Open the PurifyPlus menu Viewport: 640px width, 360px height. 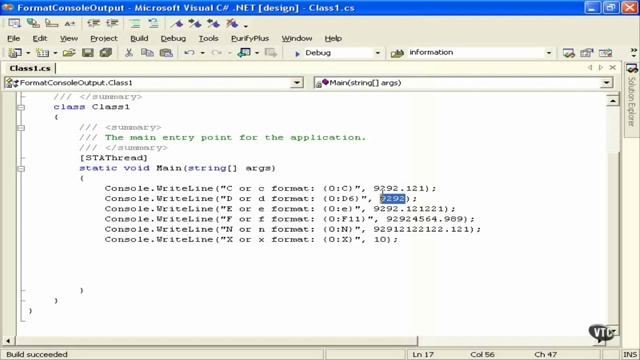point(250,38)
